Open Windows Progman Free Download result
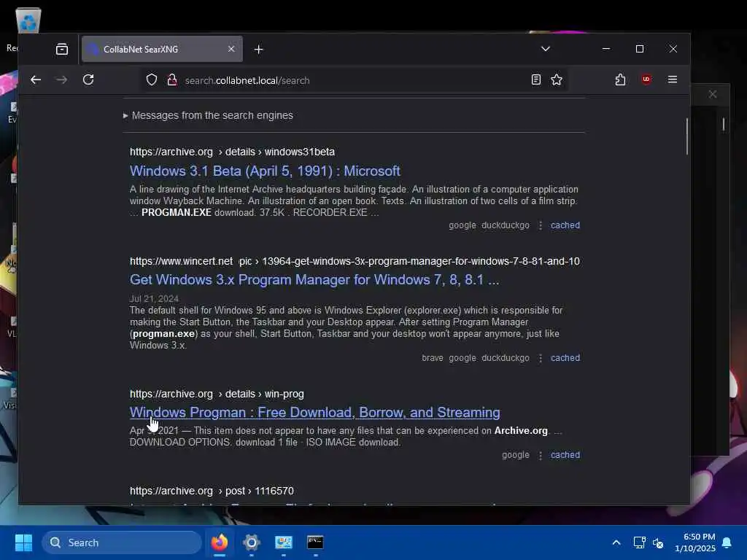This screenshot has width=747, height=560. pos(315,413)
